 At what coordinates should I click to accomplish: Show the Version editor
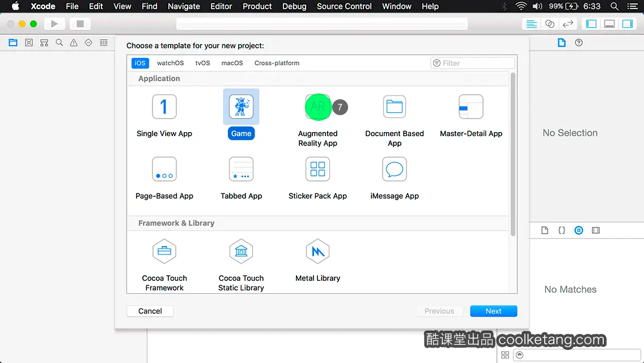click(x=567, y=24)
